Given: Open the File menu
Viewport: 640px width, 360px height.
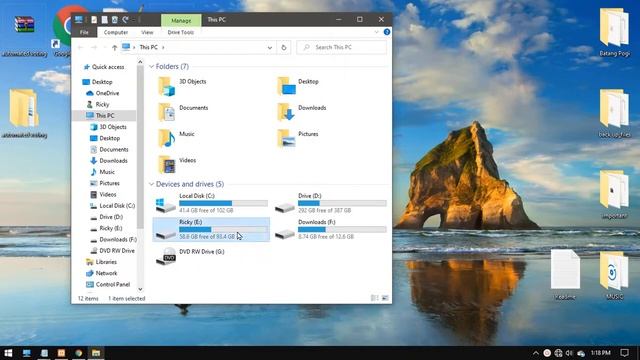Looking at the screenshot, I should point(84,32).
